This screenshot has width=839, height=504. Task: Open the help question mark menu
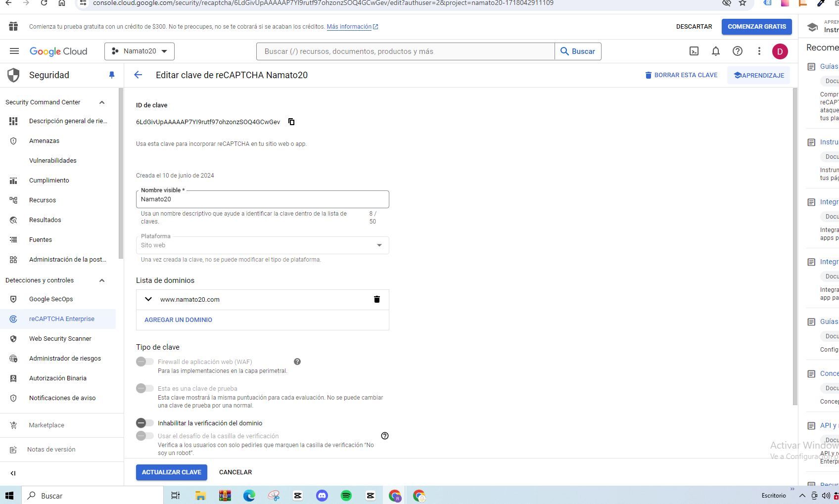point(738,51)
